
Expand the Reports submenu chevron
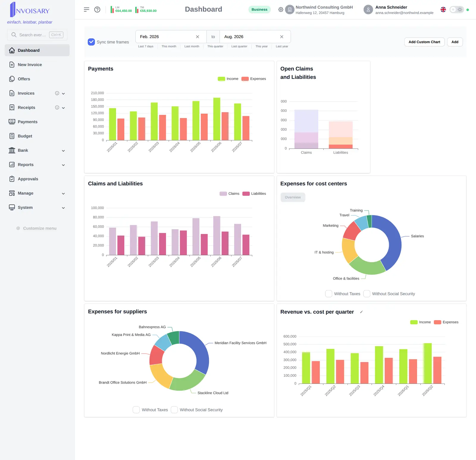pyautogui.click(x=63, y=165)
